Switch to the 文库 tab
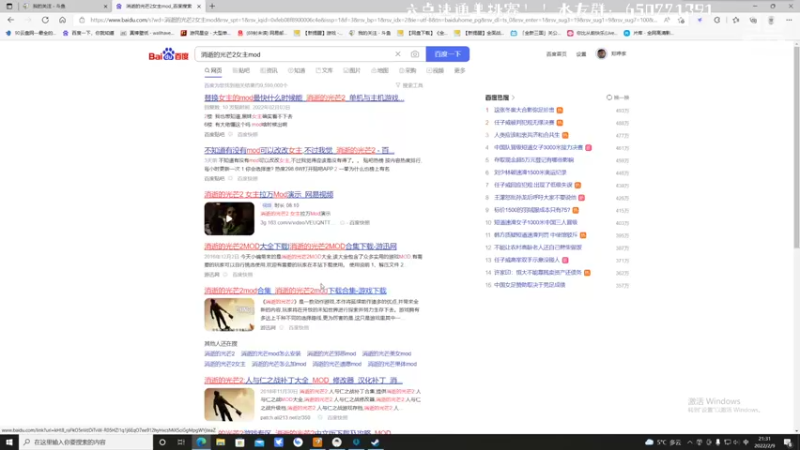 click(324, 70)
